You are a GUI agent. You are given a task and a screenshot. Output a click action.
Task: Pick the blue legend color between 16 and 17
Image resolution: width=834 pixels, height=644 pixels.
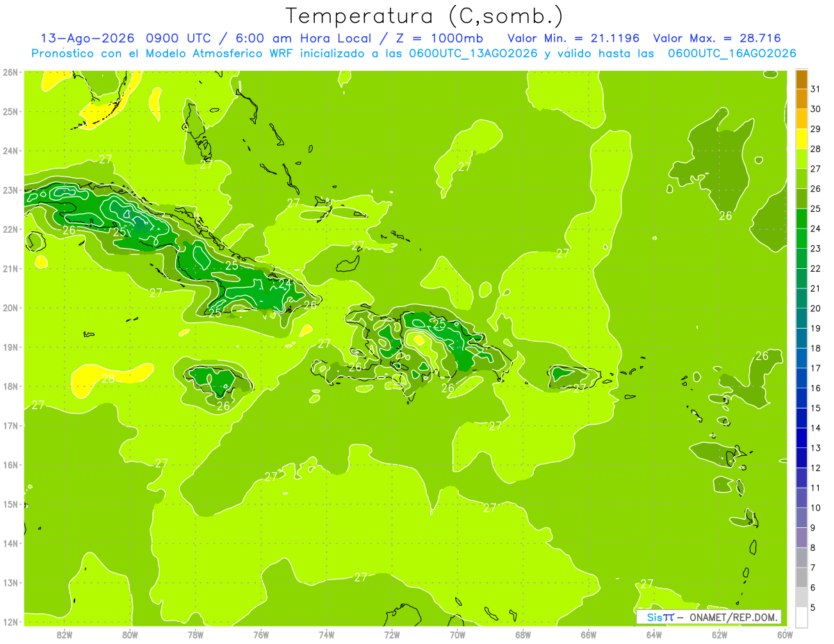tap(801, 378)
